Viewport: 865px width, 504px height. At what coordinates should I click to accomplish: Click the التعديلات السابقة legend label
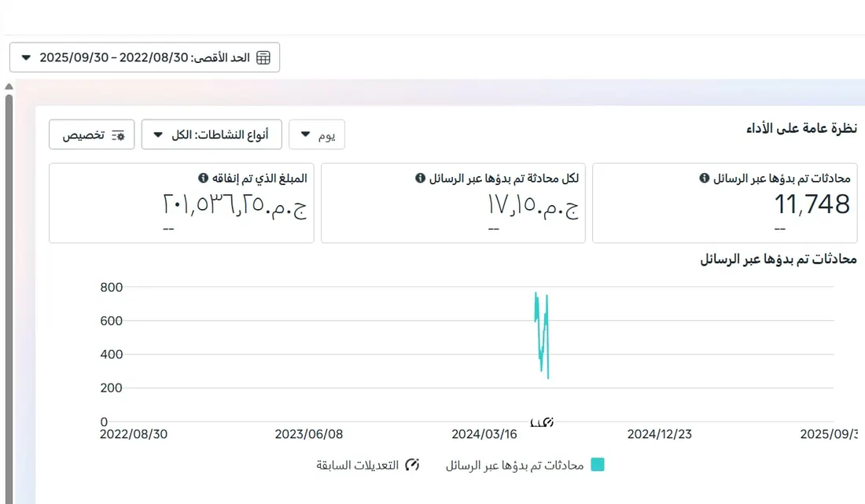click(358, 465)
